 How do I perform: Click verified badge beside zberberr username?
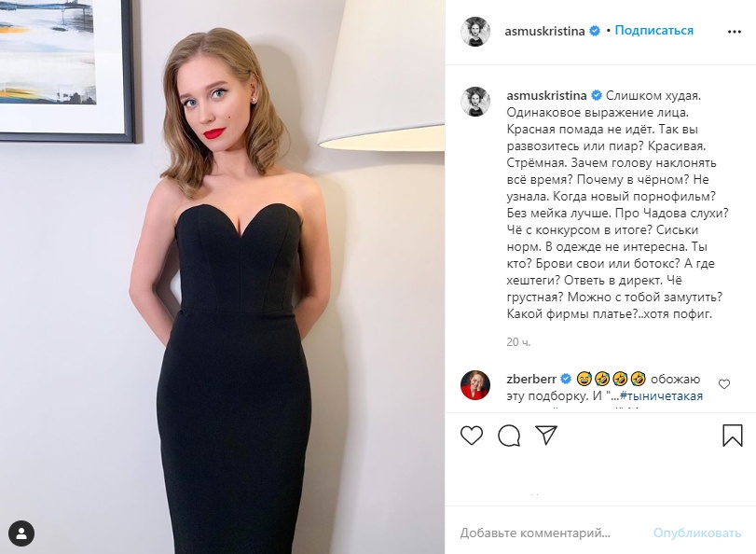tap(566, 379)
